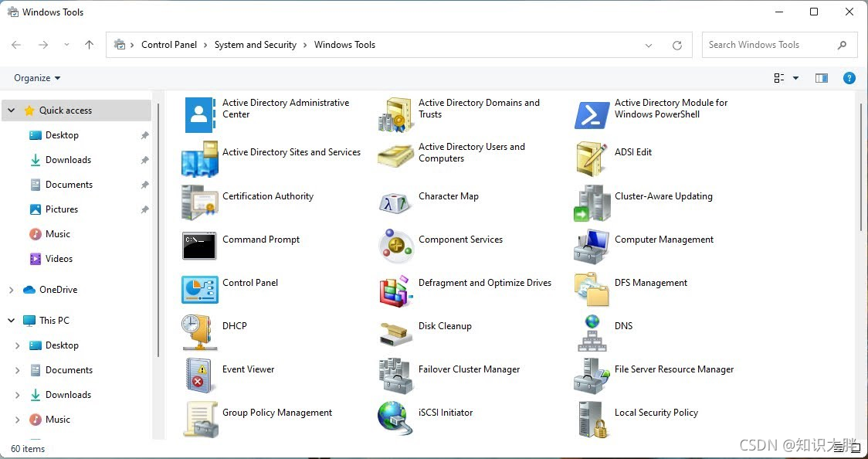Open the Component Services icon
The width and height of the screenshot is (868, 459).
tap(395, 246)
